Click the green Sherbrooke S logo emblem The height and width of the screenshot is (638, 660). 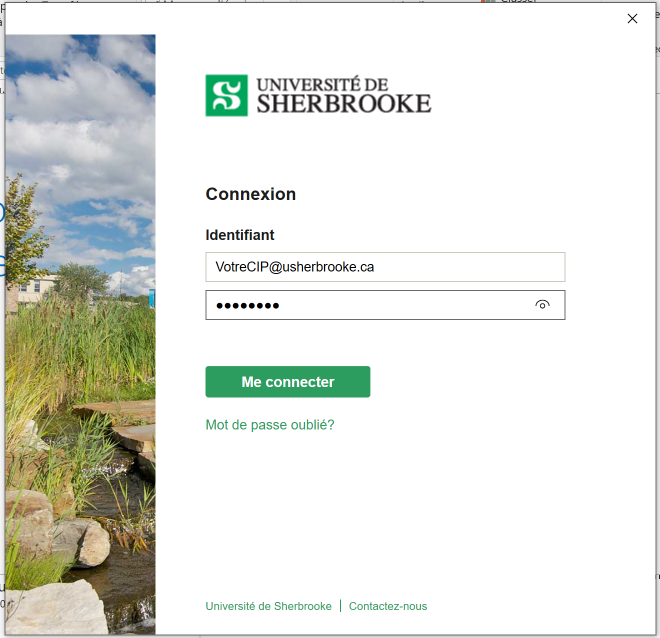click(x=226, y=95)
